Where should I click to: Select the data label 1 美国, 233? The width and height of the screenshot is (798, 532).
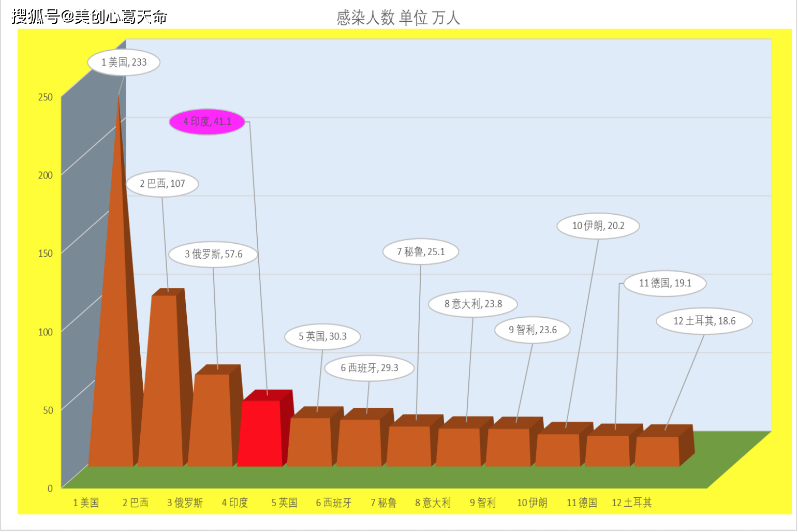pos(124,63)
